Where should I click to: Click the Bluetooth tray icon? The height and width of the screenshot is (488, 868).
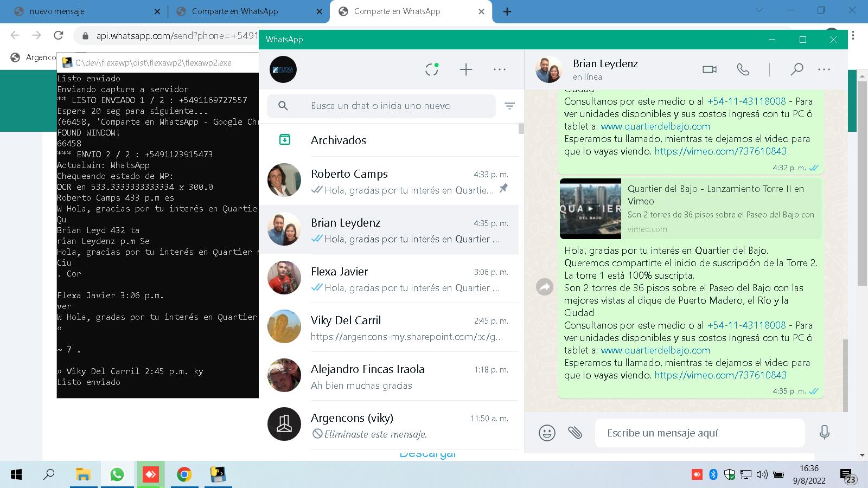713,474
